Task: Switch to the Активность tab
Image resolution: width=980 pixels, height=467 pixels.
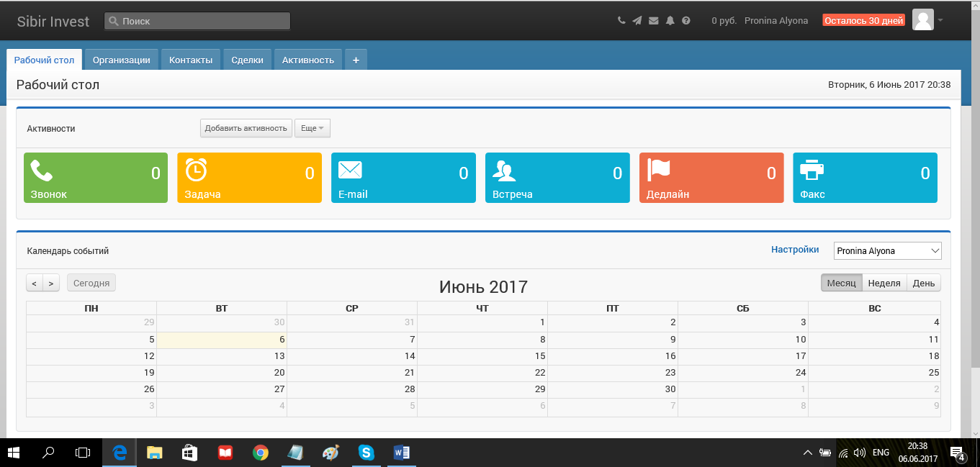Action: pyautogui.click(x=308, y=60)
